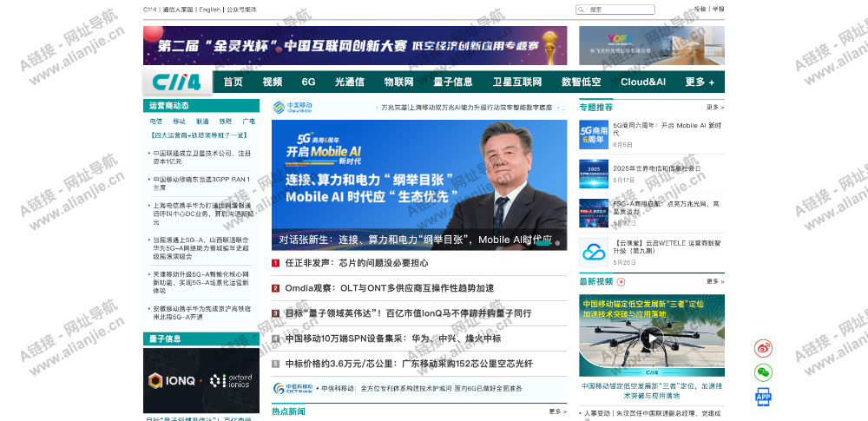Click rank badge 2 beside Omdia观察
The width and height of the screenshot is (868, 421).
pyautogui.click(x=276, y=288)
